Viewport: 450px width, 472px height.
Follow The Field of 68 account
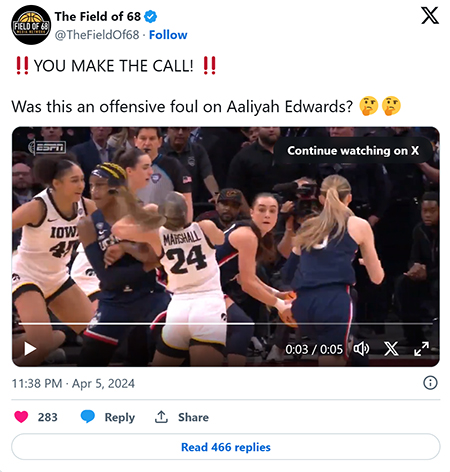click(x=168, y=35)
